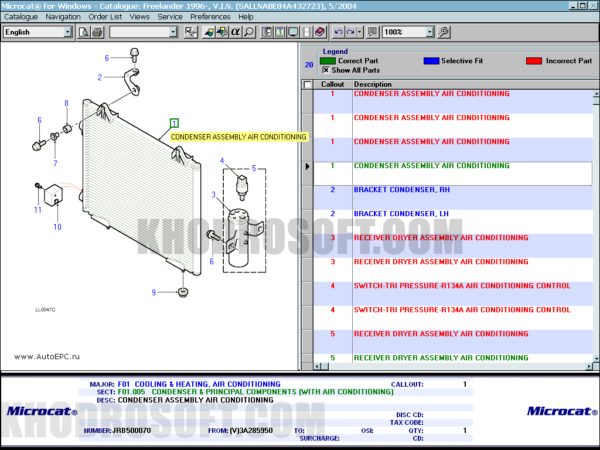
Task: Open the Order List menu
Action: coord(105,17)
